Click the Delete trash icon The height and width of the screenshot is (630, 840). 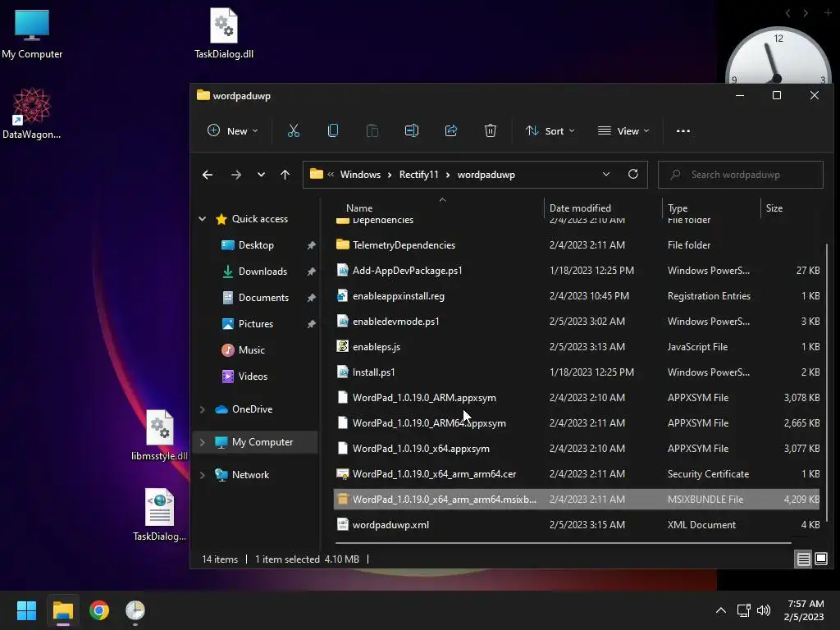(491, 130)
